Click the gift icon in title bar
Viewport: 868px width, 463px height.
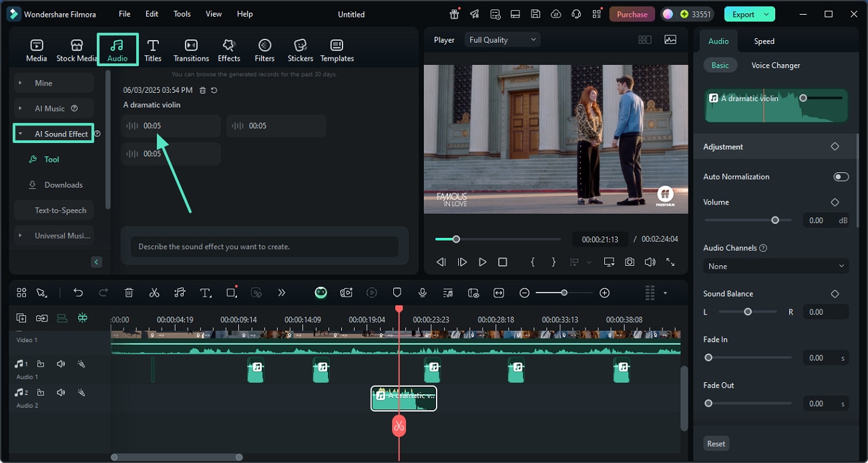coord(454,14)
